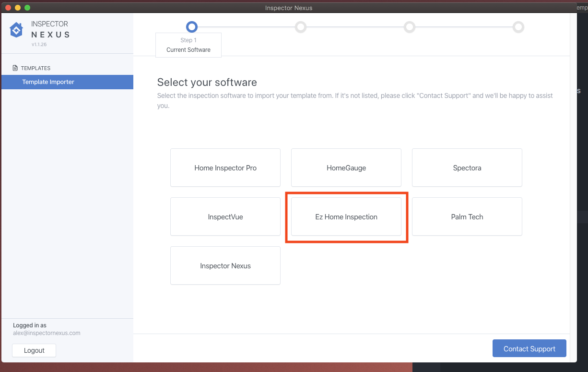Click the second step progress circle
Image resolution: width=588 pixels, height=372 pixels.
301,27
